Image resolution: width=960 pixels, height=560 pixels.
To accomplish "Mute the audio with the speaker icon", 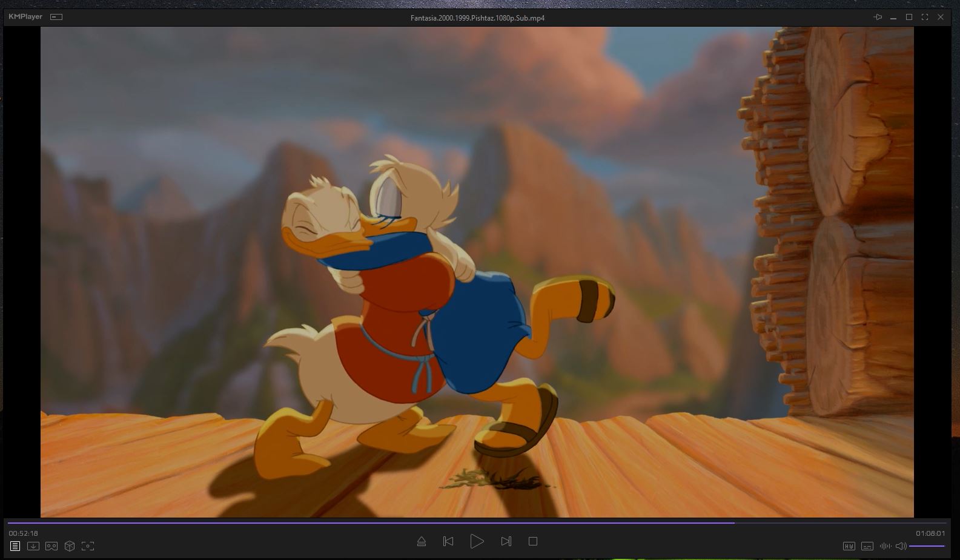I will coord(901,546).
